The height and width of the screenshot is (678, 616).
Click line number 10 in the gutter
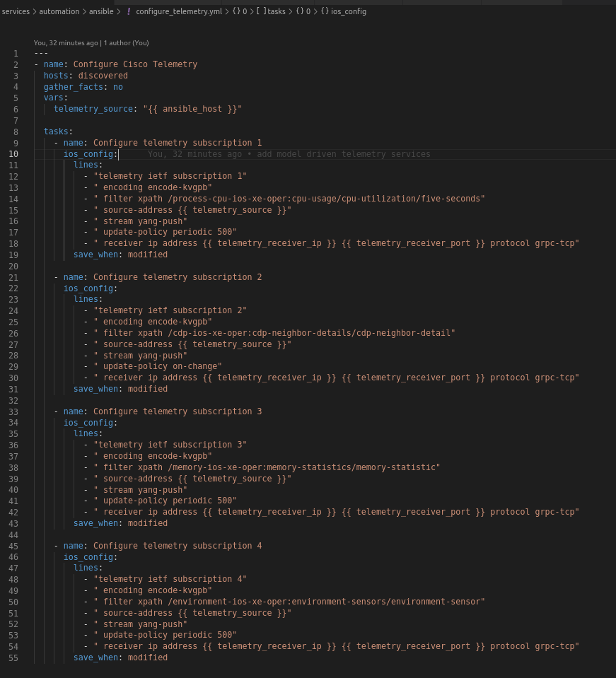14,154
